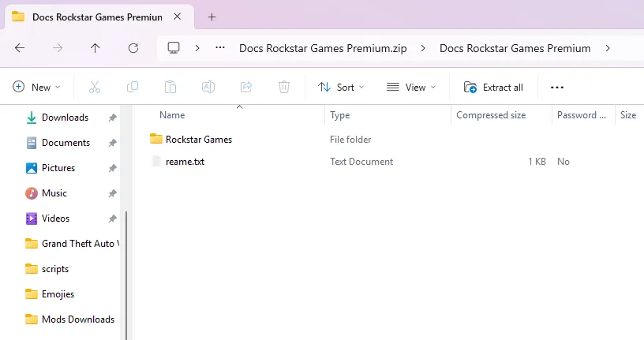
Task: Close the Docs Rockstar Games Premium tab
Action: [x=177, y=17]
